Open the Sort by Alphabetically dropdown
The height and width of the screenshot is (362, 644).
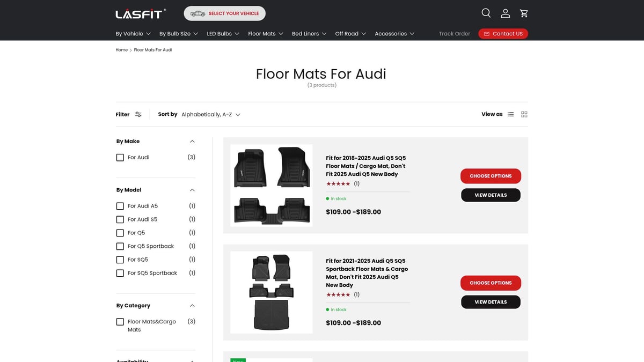pos(210,114)
